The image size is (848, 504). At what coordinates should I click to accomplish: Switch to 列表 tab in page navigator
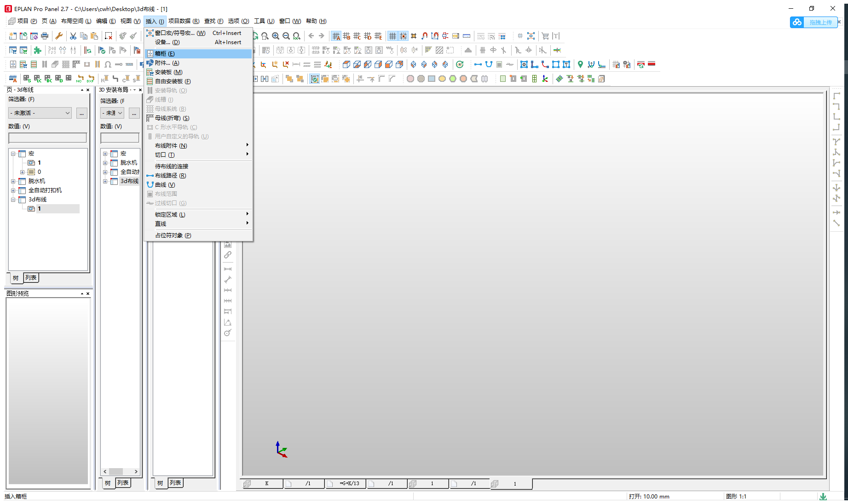tap(31, 278)
